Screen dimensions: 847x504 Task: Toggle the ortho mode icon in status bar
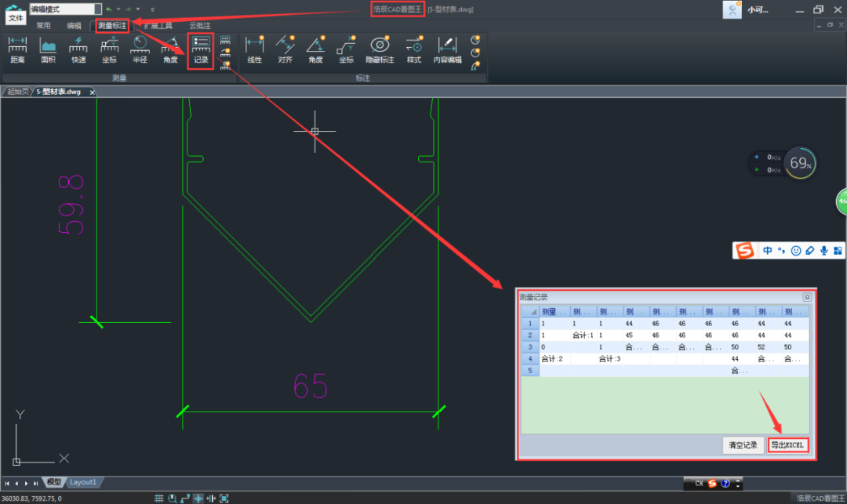pyautogui.click(x=185, y=498)
